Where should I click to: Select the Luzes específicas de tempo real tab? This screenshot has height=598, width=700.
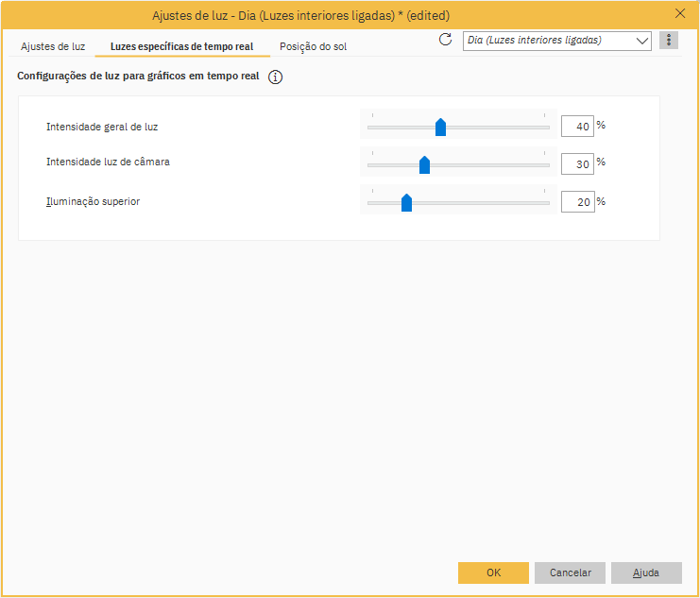[x=181, y=46]
